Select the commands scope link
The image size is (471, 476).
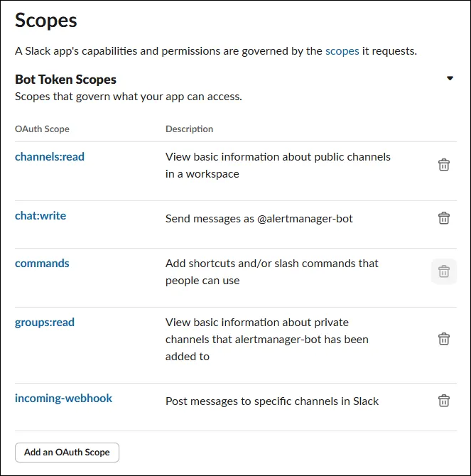coord(42,263)
